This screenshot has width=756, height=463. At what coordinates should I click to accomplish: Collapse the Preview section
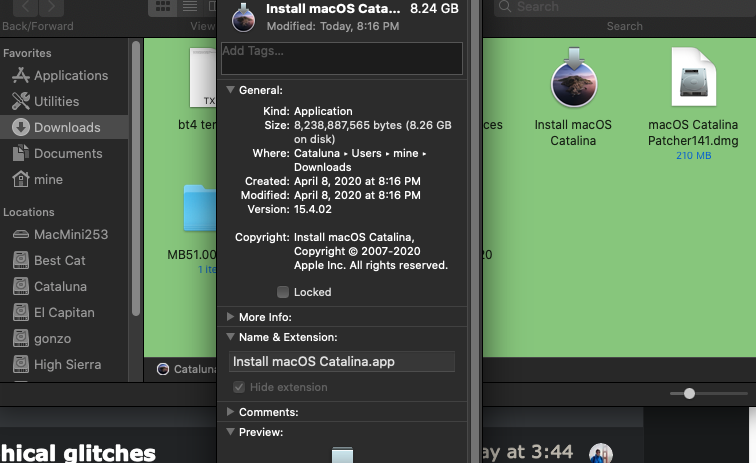tap(230, 432)
